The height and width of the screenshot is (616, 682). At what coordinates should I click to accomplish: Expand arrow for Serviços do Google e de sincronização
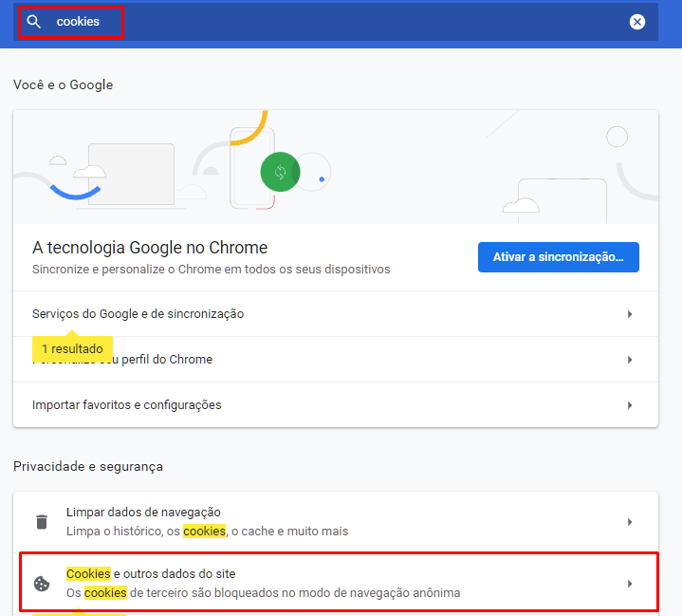[630, 314]
